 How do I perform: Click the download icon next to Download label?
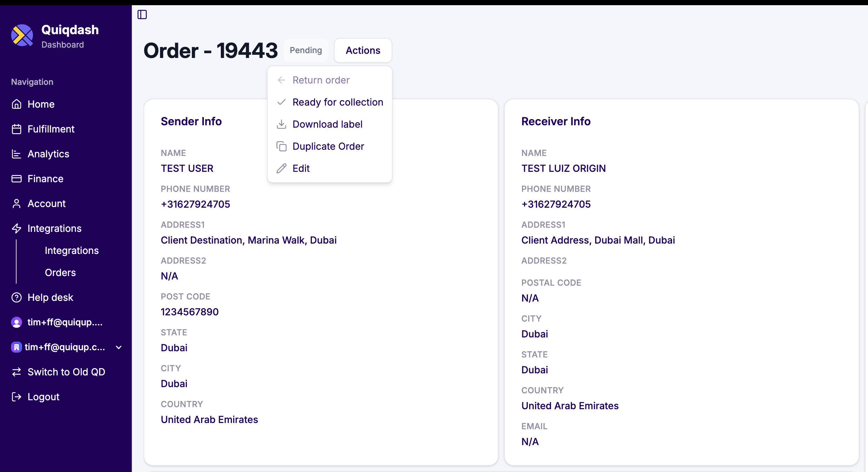[x=282, y=124]
